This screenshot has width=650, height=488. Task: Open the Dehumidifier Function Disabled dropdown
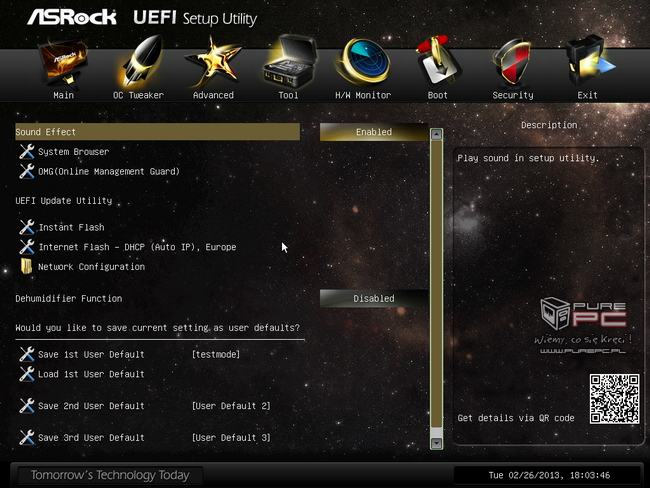tap(374, 299)
